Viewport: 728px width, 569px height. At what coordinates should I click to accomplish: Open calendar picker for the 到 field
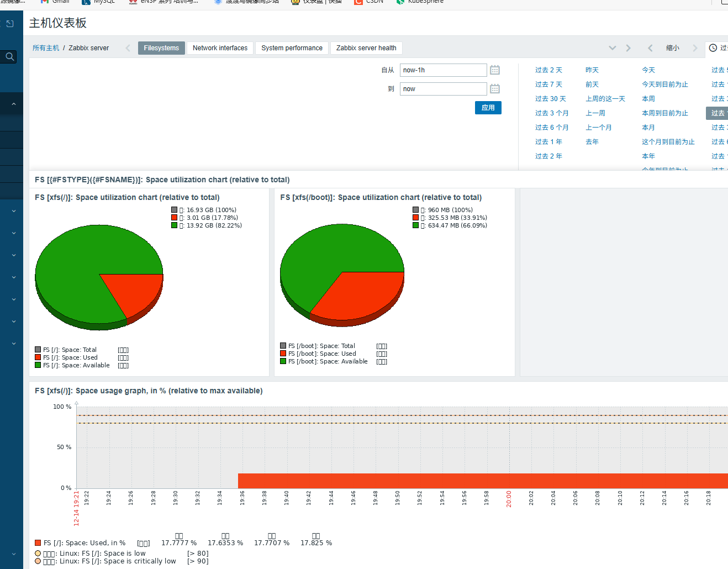click(x=495, y=89)
